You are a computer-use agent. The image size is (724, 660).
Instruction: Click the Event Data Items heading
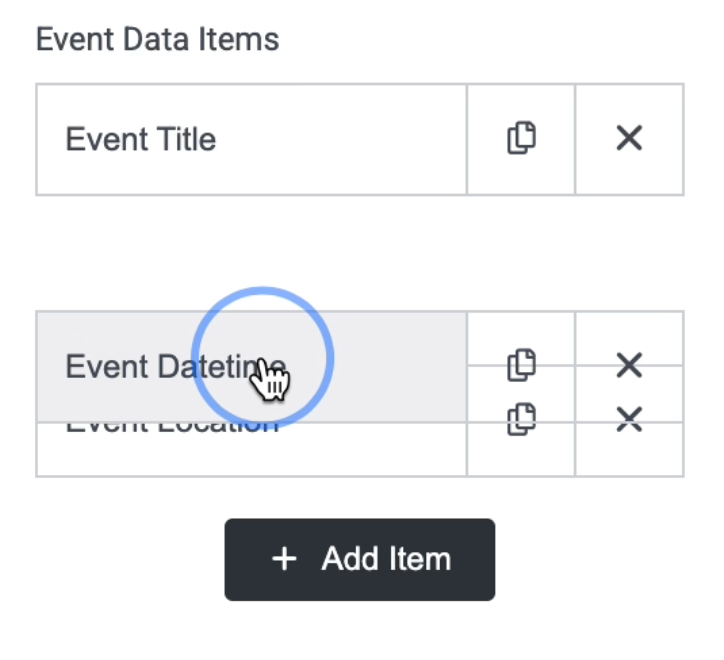(157, 40)
